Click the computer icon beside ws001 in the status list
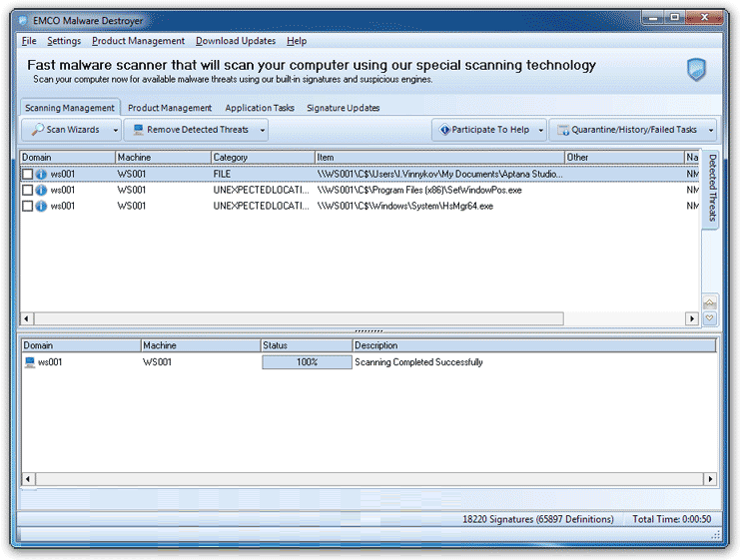The image size is (741, 560). tap(30, 362)
